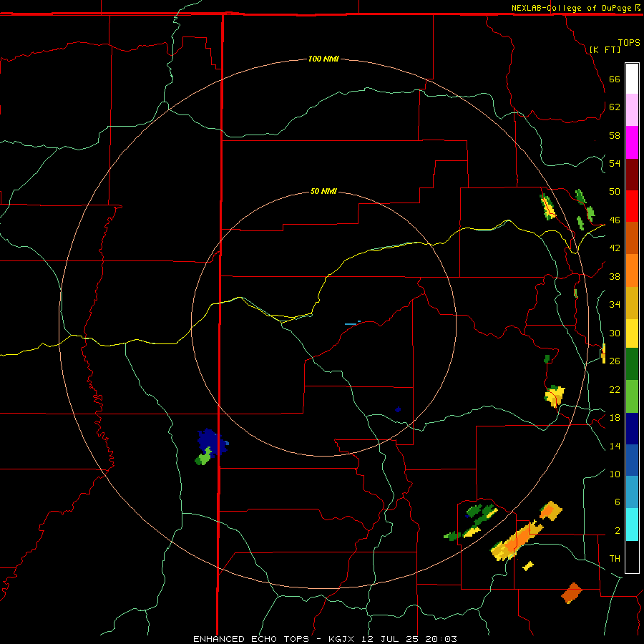Click the "26" legend value

615,361
